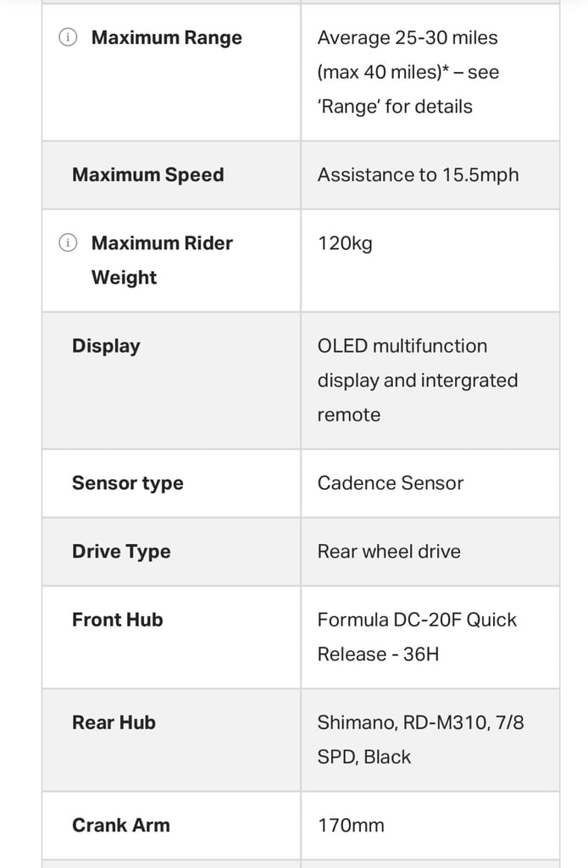
Task: Click the Cadence Sensor value
Action: 391,483
